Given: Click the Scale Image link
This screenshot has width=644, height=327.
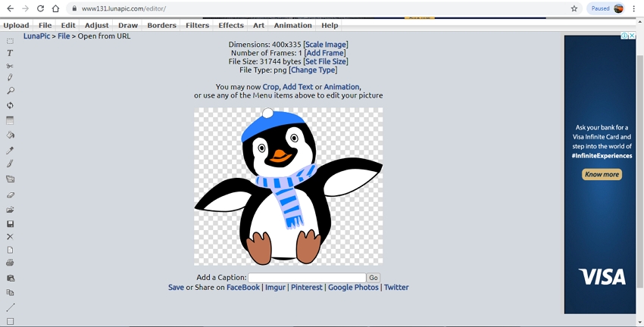Looking at the screenshot, I should coord(326,45).
